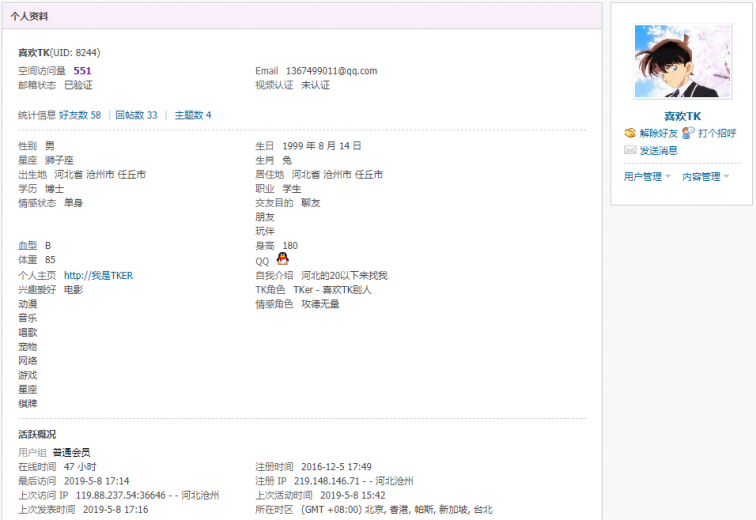Click the 发送消息 link

coord(659,150)
